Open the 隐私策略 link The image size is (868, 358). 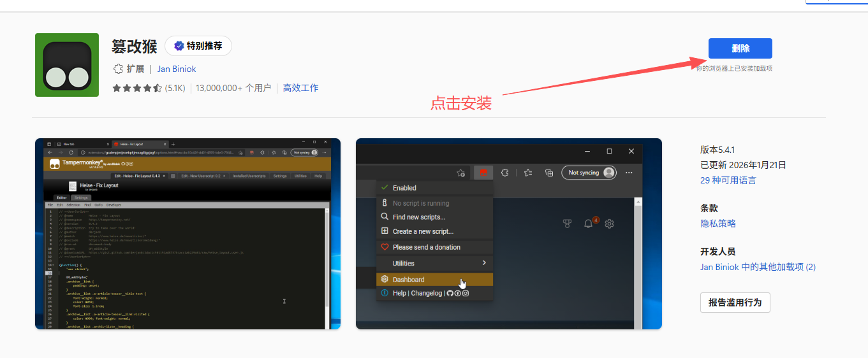718,224
